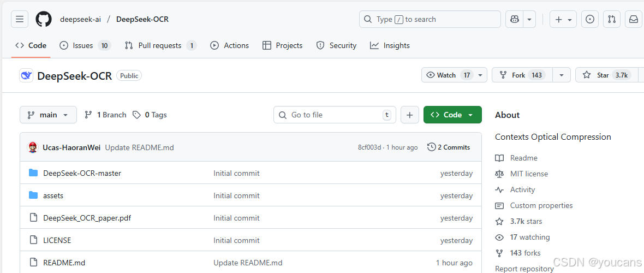Screen dimensions: 644x273
Task: Open the 3.7k stars link
Action: (x=526, y=221)
